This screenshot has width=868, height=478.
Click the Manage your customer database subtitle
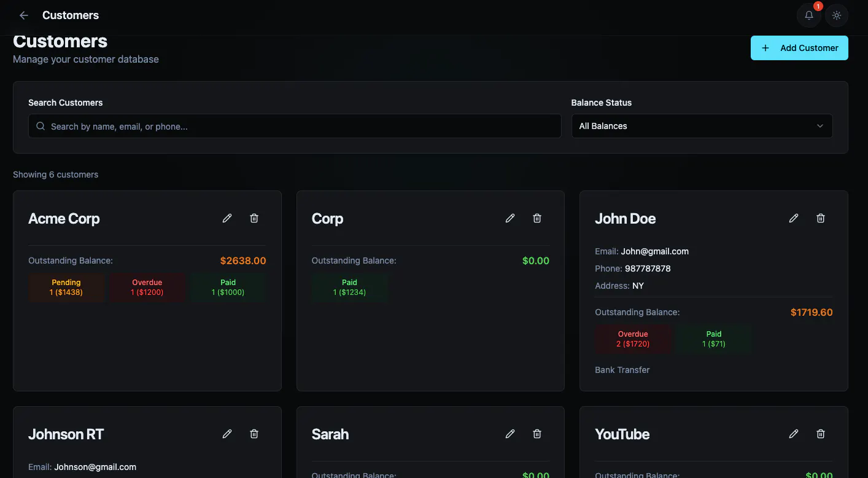point(86,59)
